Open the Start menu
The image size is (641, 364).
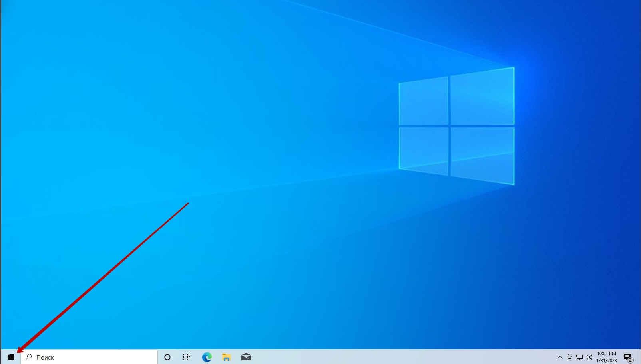[11, 357]
